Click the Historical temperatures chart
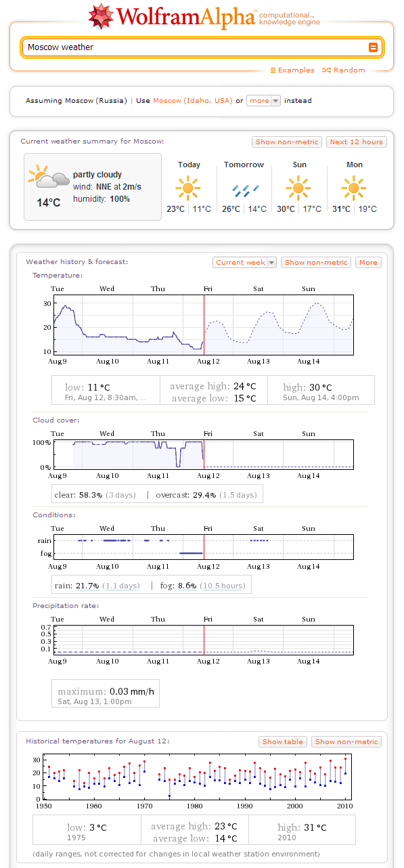The image size is (404, 868). pos(197,777)
